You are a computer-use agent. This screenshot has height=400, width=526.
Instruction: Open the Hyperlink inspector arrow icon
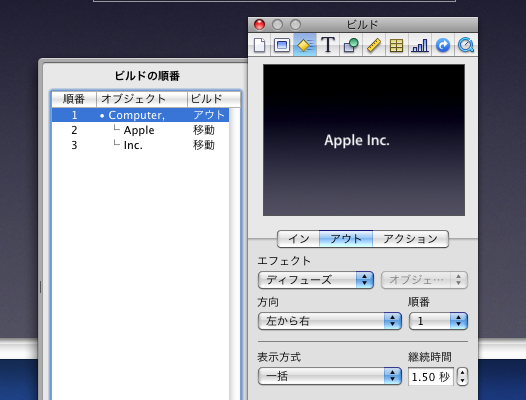point(443,45)
